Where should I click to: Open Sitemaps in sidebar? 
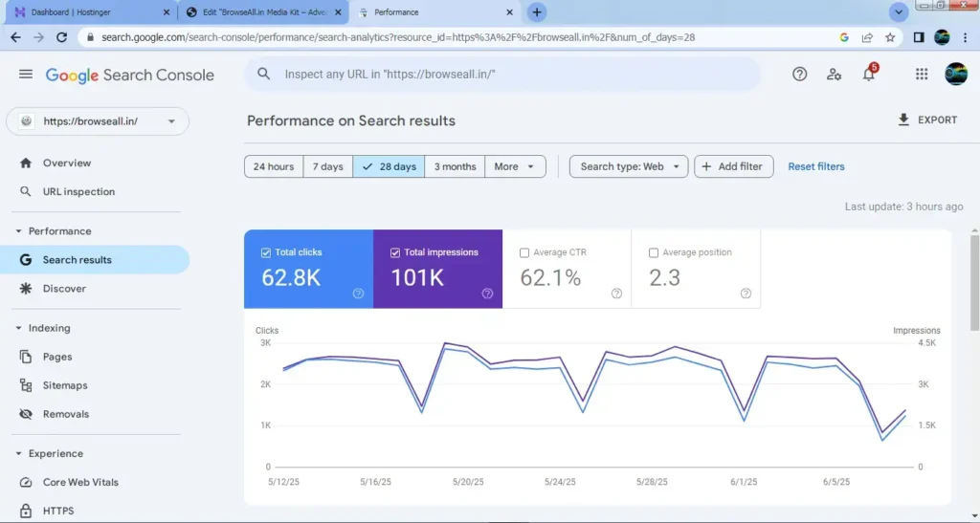95,385
